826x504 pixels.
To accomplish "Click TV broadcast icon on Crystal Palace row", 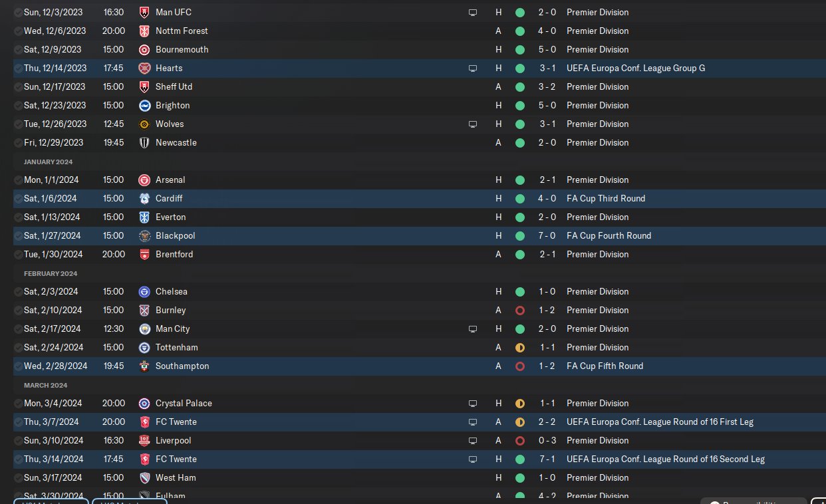I will click(473, 403).
